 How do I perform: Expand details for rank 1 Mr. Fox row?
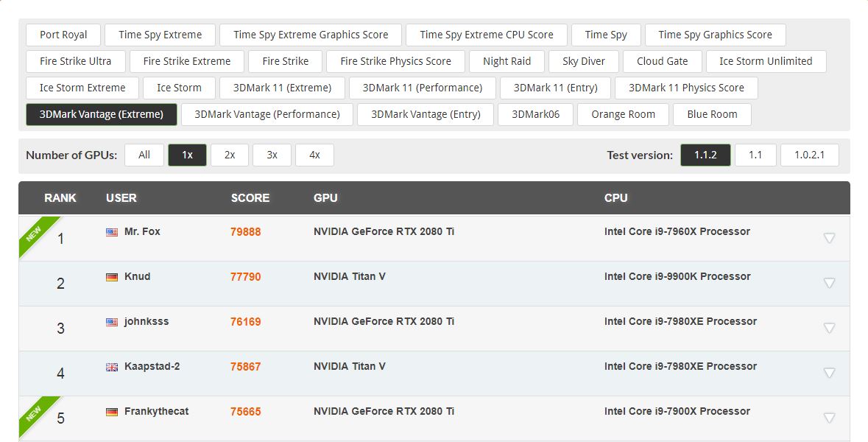(x=829, y=238)
